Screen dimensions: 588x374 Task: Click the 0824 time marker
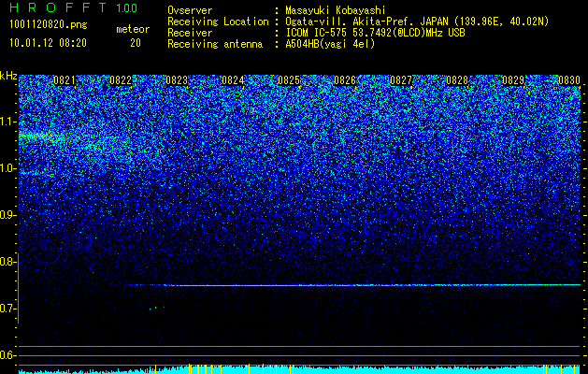click(233, 80)
